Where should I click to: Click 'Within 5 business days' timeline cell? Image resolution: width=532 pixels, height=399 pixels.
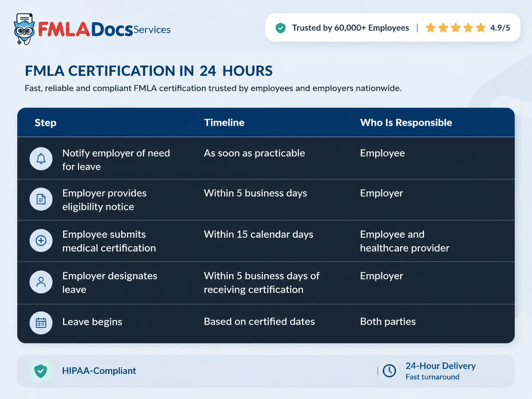255,193
